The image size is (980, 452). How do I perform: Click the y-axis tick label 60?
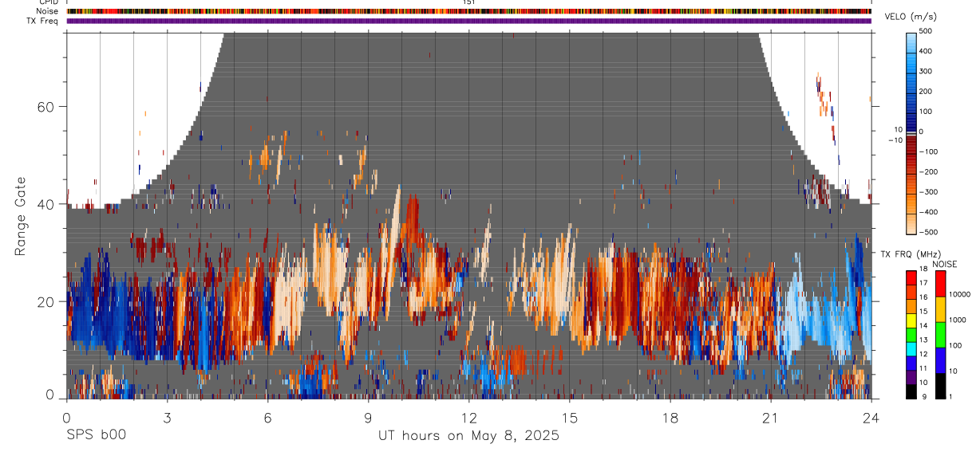[x=45, y=106]
